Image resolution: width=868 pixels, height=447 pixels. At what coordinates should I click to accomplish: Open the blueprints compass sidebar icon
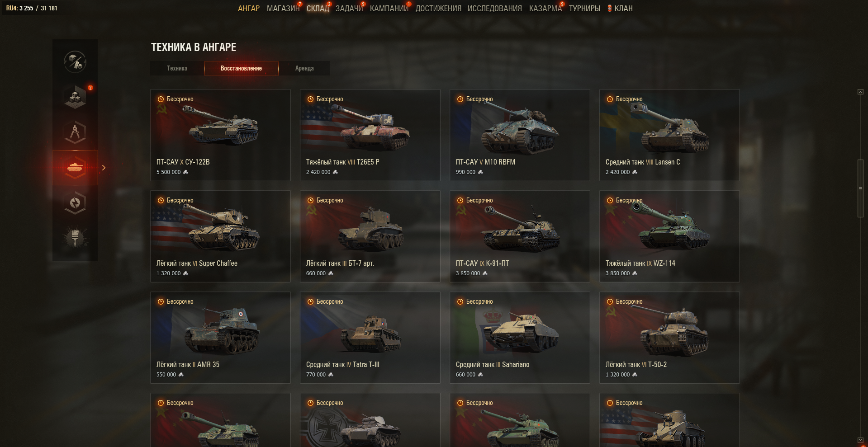pos(75,132)
